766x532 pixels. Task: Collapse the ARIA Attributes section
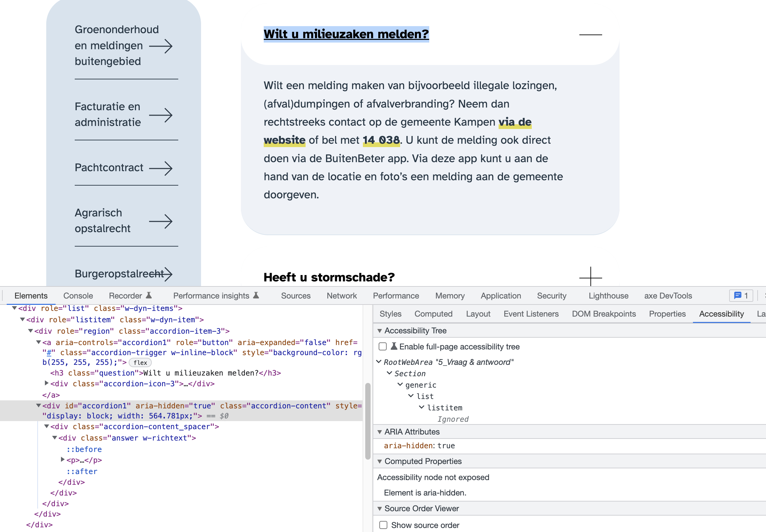(x=380, y=432)
